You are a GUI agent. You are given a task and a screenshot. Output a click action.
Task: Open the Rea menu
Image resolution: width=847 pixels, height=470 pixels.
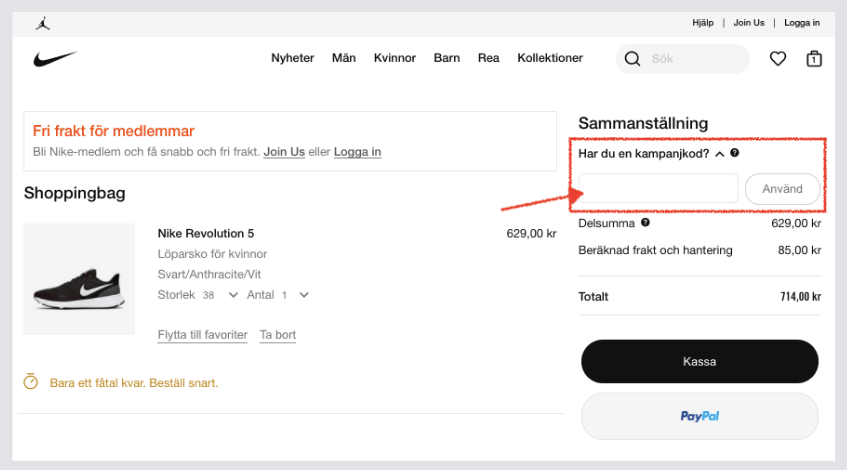488,58
